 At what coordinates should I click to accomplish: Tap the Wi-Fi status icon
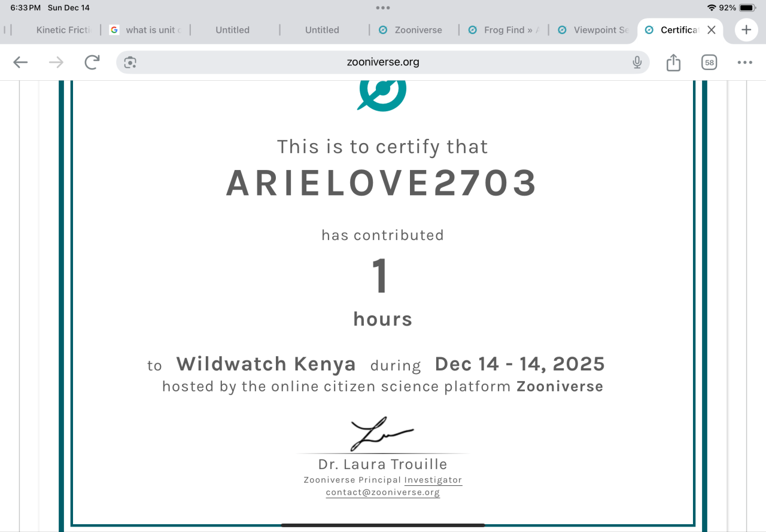(712, 8)
